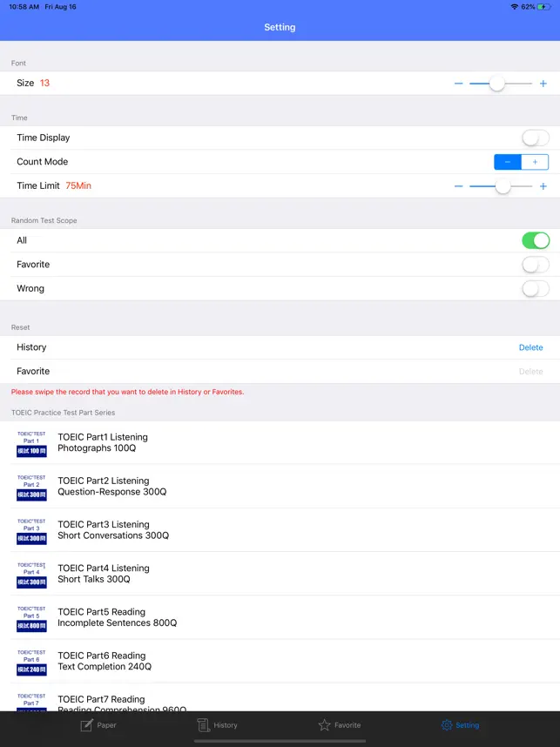Tap the Part 7 app icon
Viewport: 560px width, 747px height.
(31, 703)
